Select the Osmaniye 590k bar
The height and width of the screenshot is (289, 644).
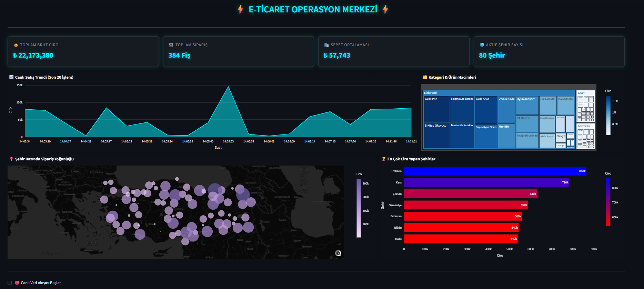point(466,205)
